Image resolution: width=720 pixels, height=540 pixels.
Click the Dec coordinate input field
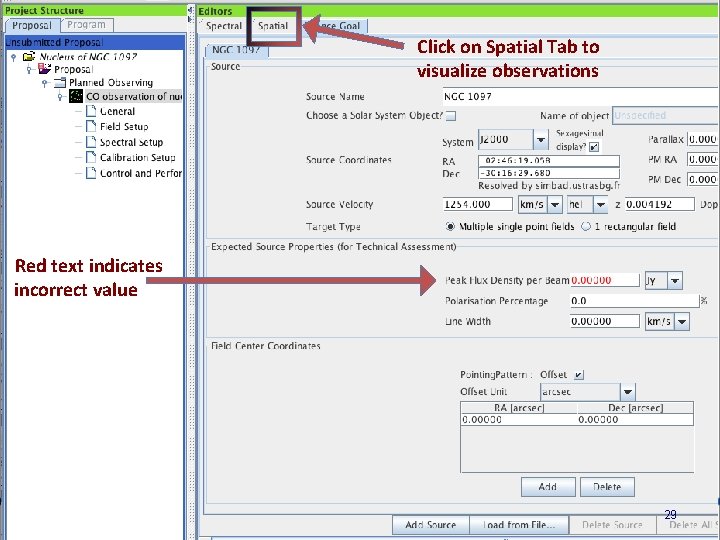tap(549, 173)
